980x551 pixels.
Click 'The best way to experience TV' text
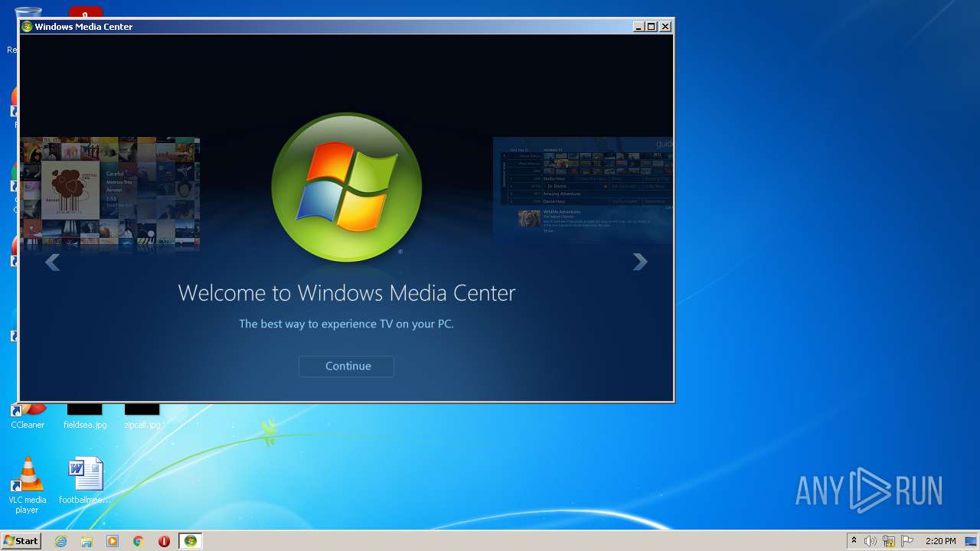(x=347, y=324)
